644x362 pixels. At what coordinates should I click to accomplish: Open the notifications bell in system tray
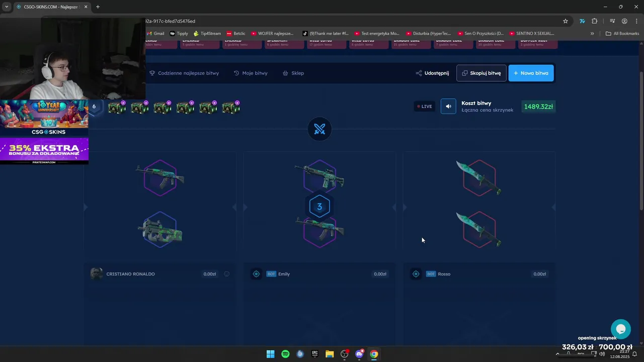pyautogui.click(x=634, y=354)
